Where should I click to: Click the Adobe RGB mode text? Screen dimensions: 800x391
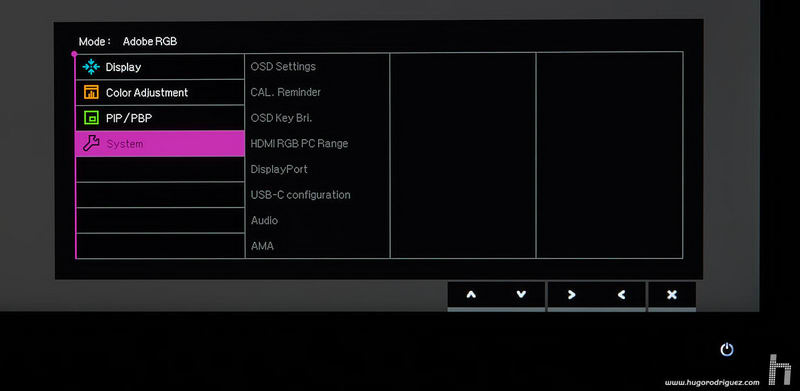150,42
